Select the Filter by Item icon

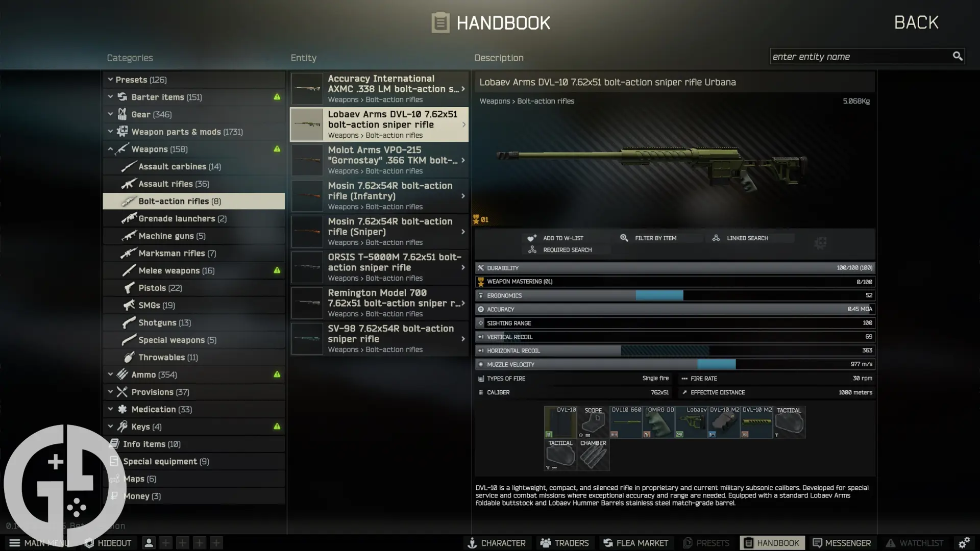[x=624, y=237]
